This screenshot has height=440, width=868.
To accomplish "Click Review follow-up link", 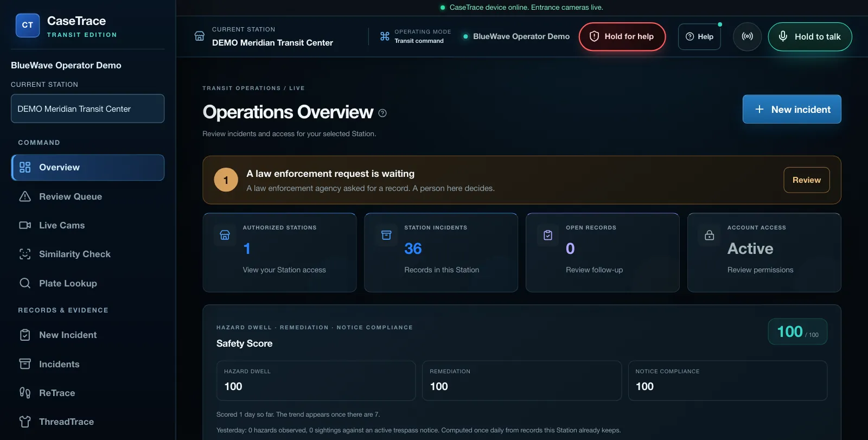I will (x=594, y=270).
